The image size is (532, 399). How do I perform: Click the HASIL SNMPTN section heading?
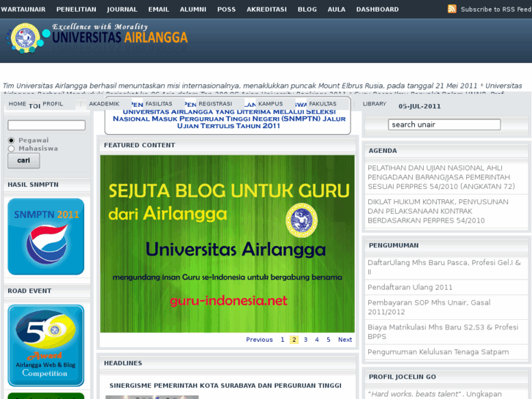(33, 184)
